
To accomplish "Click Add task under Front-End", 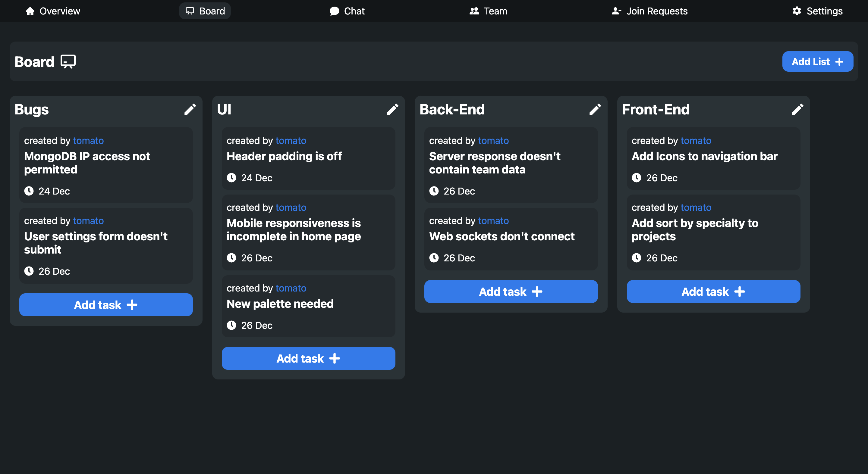I will click(713, 292).
